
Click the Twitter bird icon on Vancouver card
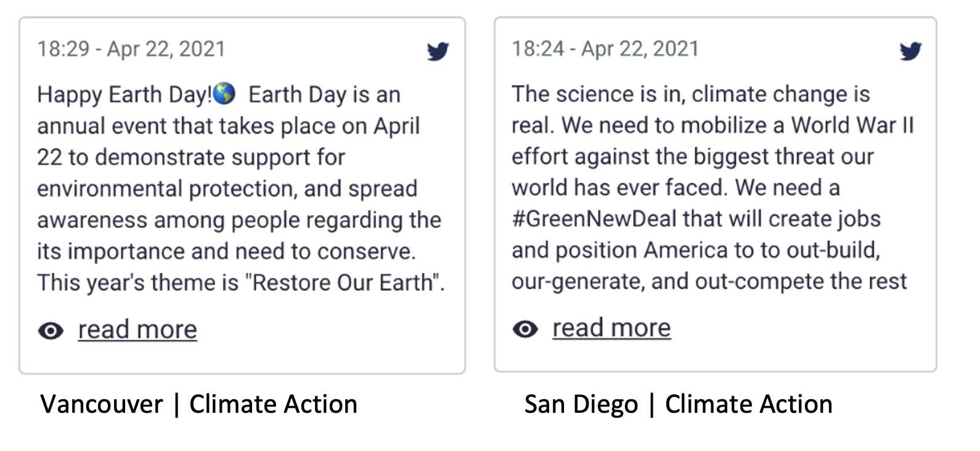pos(438,51)
